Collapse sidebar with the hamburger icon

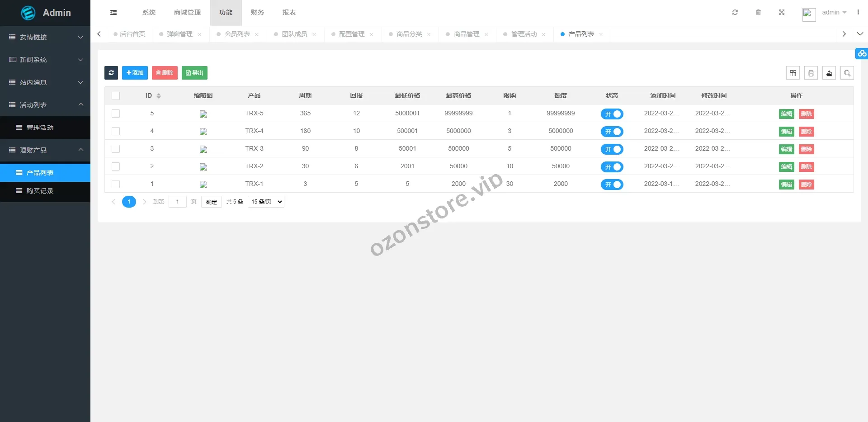(x=113, y=13)
